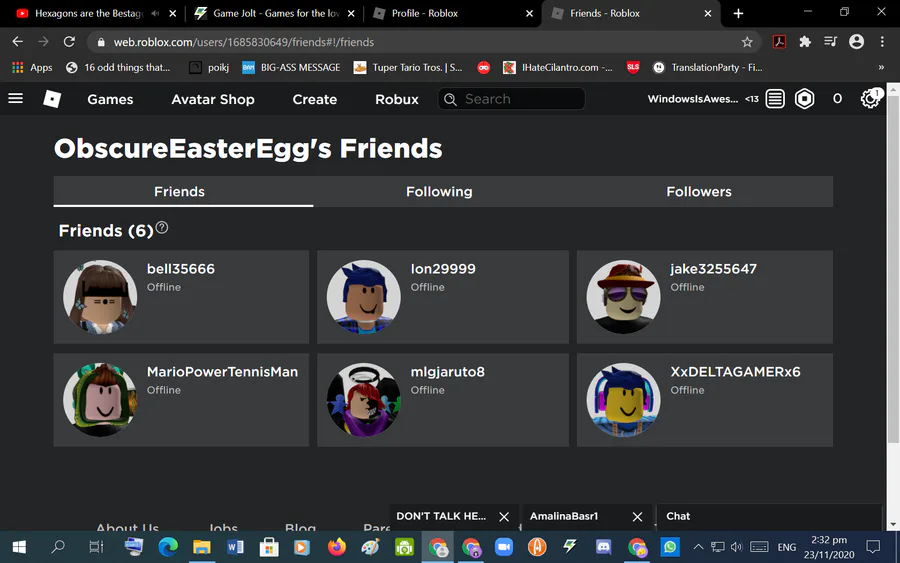Open the bell35666 friend profile name

[181, 269]
